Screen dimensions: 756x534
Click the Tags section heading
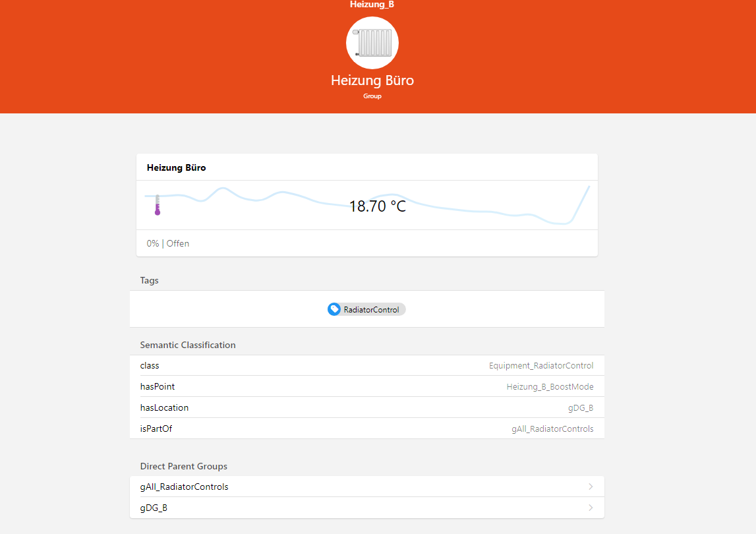(150, 281)
